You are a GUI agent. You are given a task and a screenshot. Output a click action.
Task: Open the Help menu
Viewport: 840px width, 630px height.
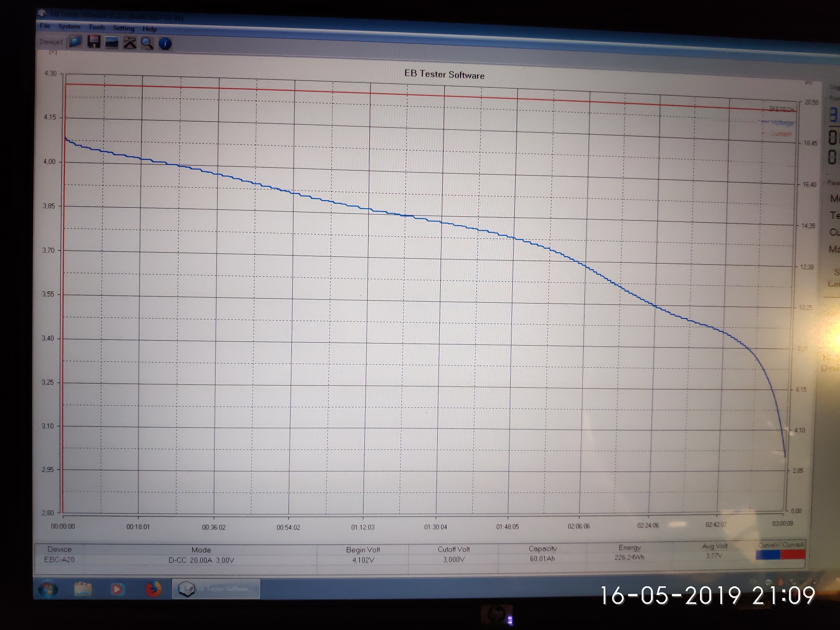pyautogui.click(x=150, y=29)
